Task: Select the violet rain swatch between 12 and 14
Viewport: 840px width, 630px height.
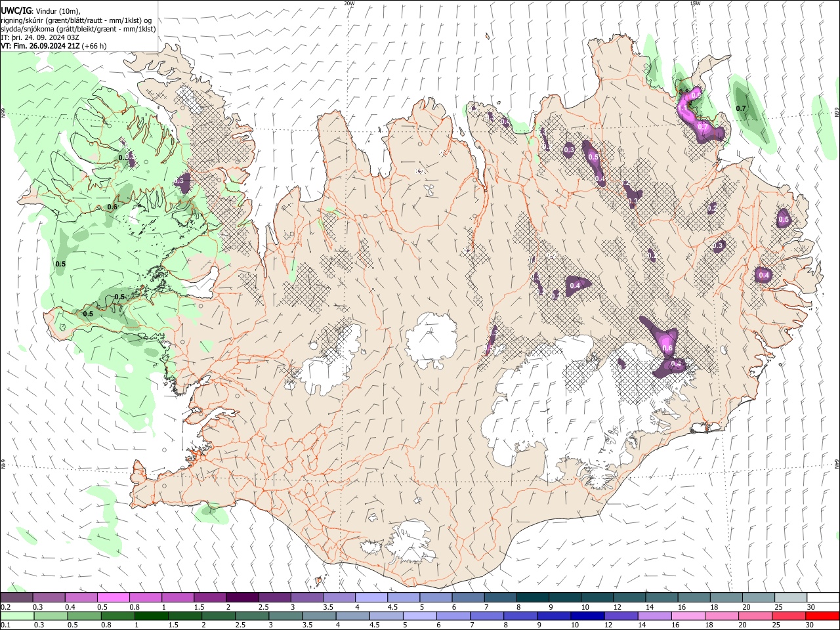Action: 621,616
